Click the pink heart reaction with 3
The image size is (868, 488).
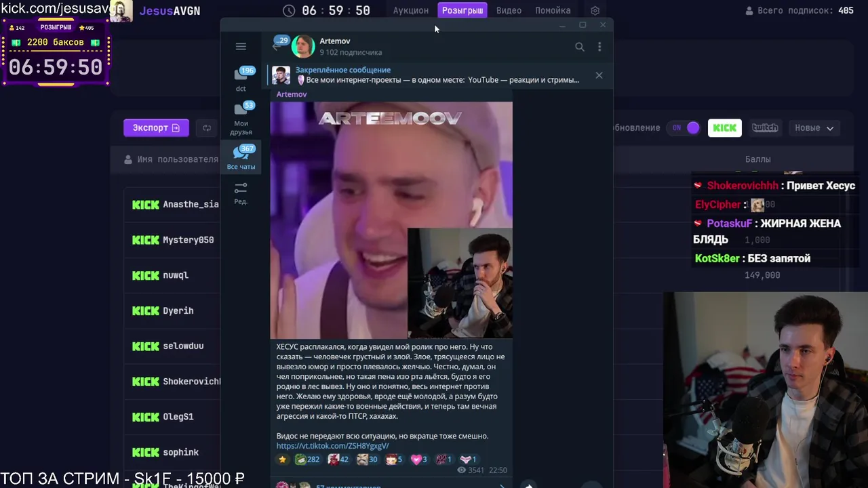coord(419,460)
